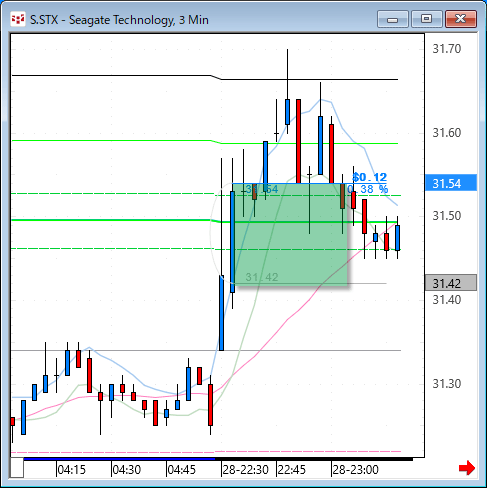Click the 31.70 price axis label

pyautogui.click(x=447, y=49)
